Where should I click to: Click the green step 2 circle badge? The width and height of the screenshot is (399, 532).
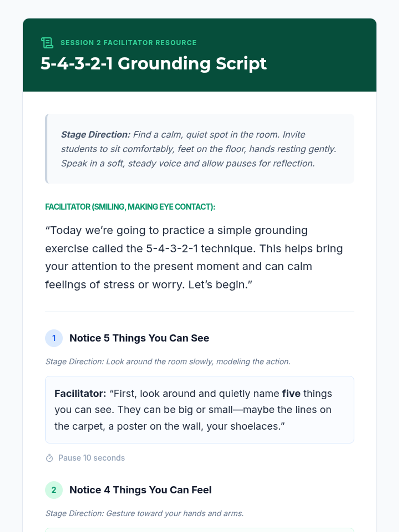(x=54, y=490)
